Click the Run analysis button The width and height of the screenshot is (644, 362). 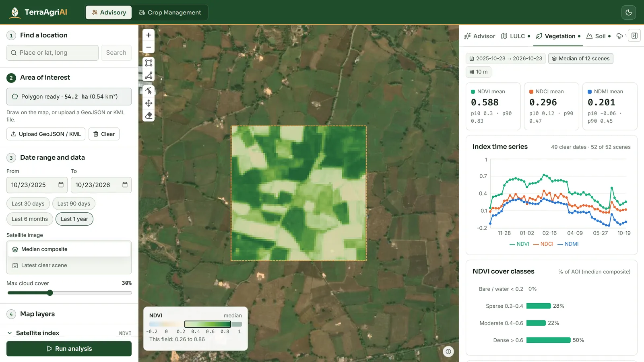pos(69,349)
